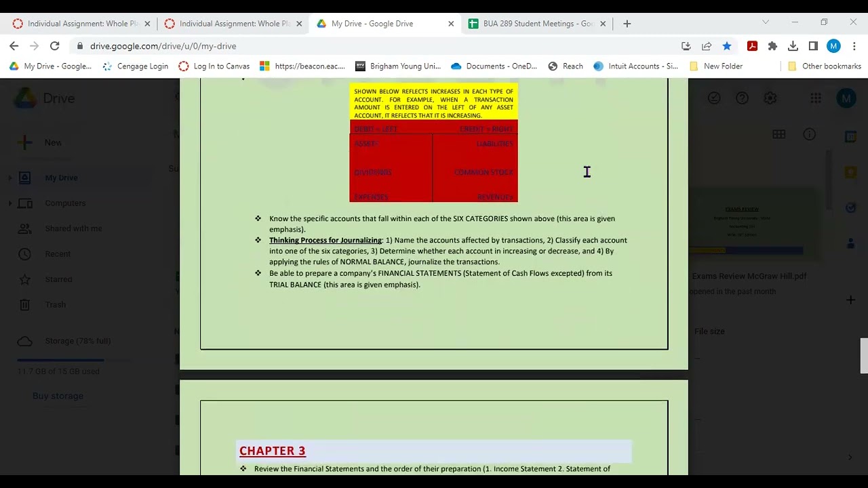Image resolution: width=868 pixels, height=488 pixels.
Task: Open Log In to Canvas bookmark
Action: tap(214, 66)
